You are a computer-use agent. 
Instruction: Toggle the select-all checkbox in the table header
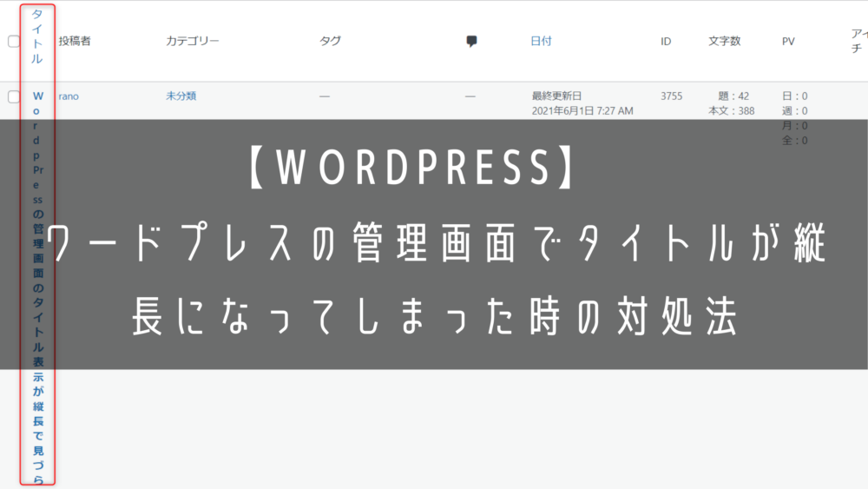coord(14,42)
